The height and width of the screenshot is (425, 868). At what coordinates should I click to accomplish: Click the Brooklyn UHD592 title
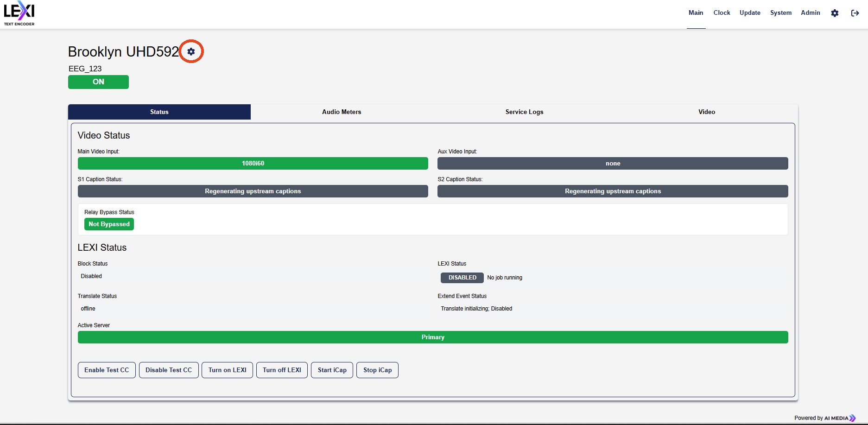click(x=123, y=51)
